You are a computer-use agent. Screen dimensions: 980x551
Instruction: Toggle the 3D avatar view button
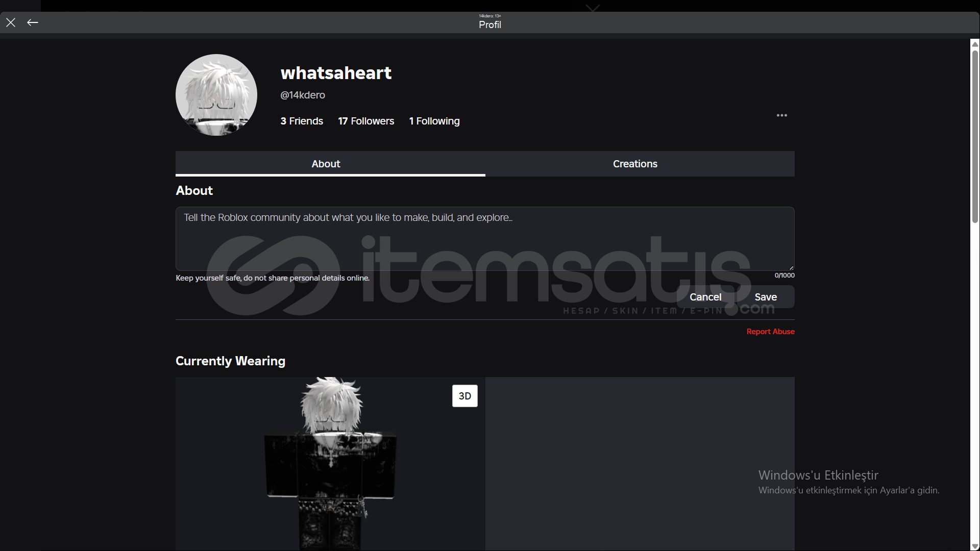(464, 396)
